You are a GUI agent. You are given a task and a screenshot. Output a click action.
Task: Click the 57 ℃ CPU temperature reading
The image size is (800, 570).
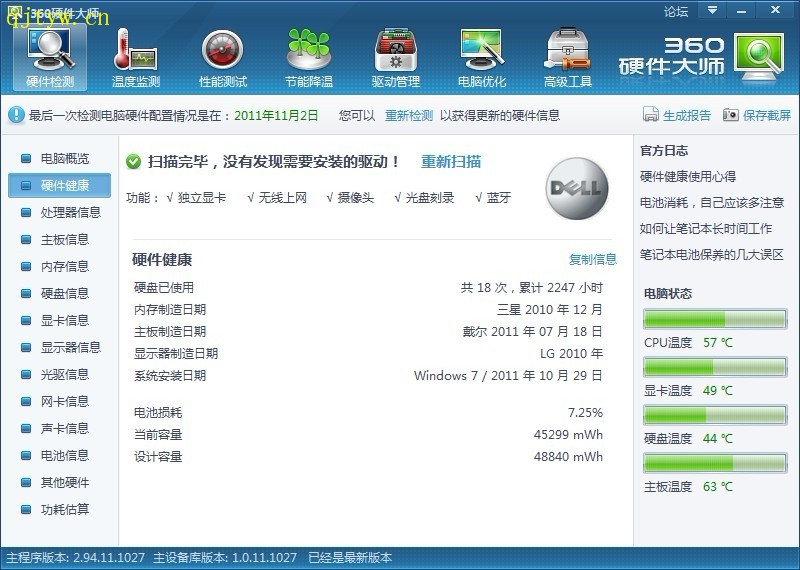[x=718, y=342]
